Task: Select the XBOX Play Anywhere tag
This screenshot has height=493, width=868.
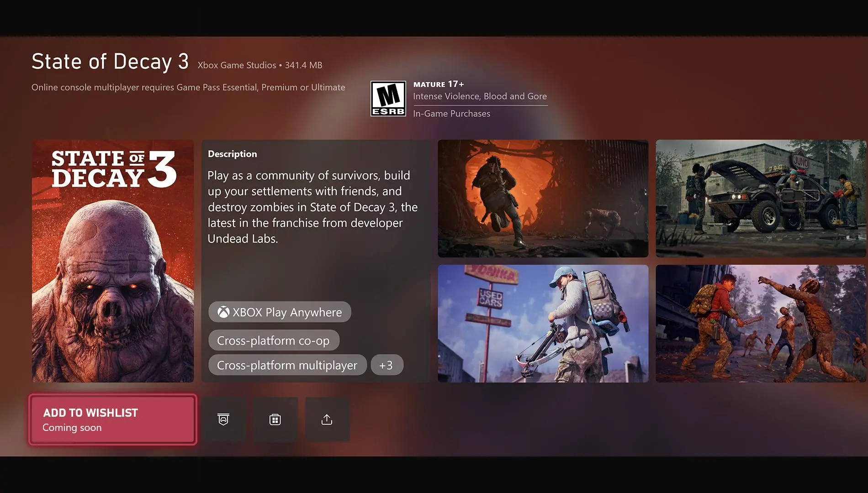Action: pos(280,312)
